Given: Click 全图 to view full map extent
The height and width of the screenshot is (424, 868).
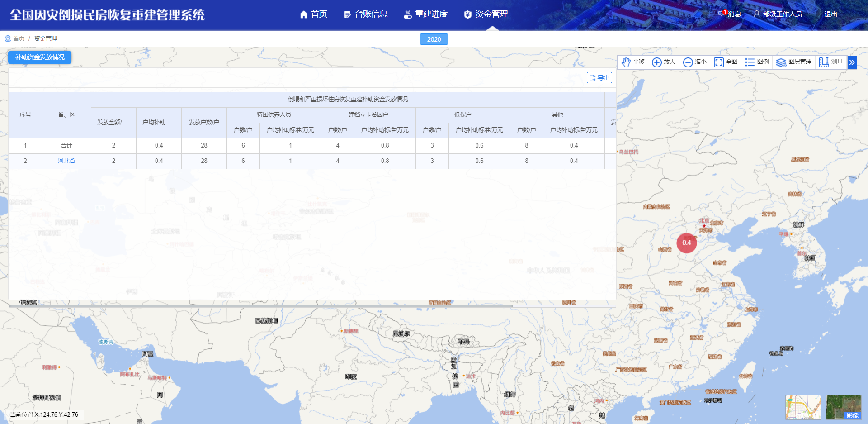Looking at the screenshot, I should coord(726,62).
